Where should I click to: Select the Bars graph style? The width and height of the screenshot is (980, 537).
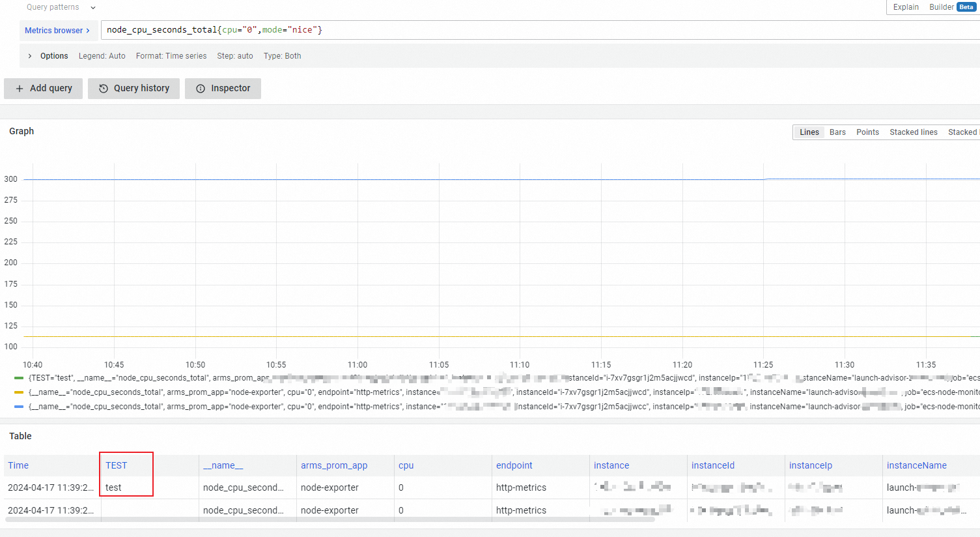pyautogui.click(x=837, y=132)
